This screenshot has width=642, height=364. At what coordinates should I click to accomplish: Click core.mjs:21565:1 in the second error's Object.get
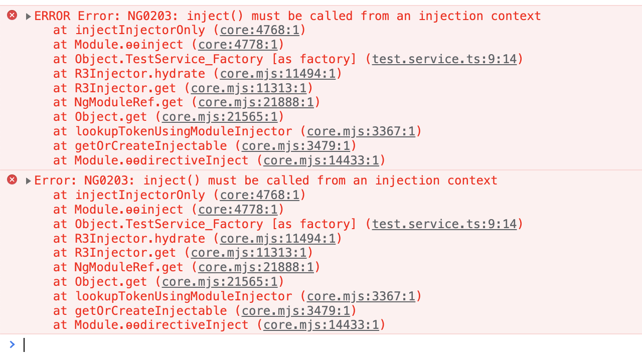(x=220, y=282)
